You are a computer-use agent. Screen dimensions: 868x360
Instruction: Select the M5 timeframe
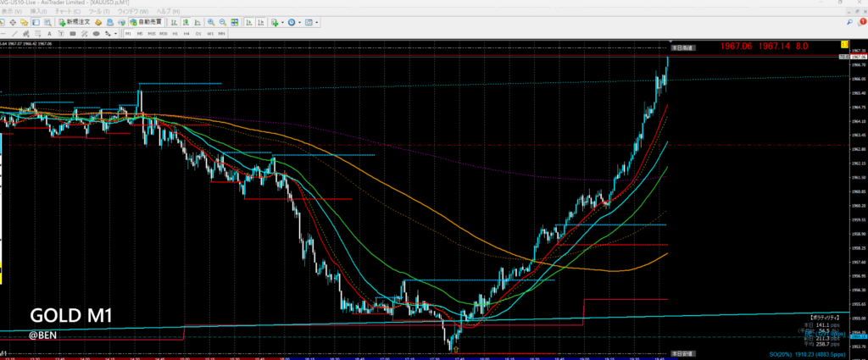coord(140,33)
